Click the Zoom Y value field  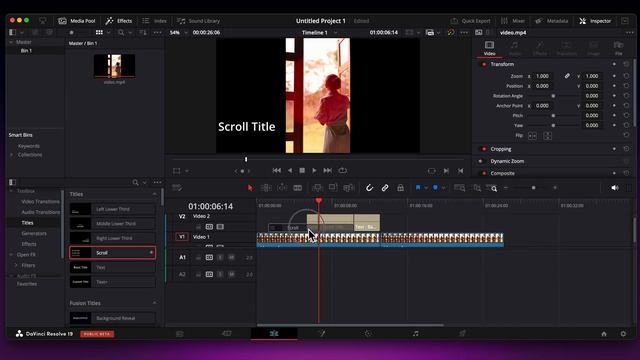[592, 76]
